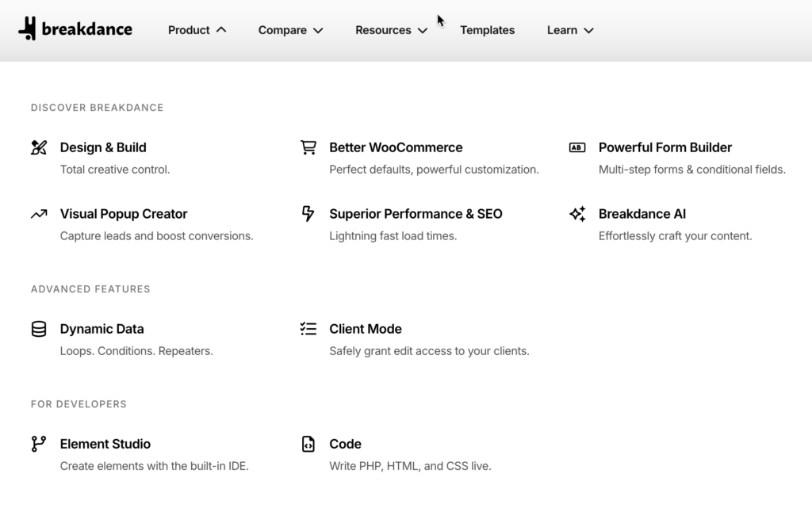Click the WooCommerce shopping cart icon

[308, 147]
